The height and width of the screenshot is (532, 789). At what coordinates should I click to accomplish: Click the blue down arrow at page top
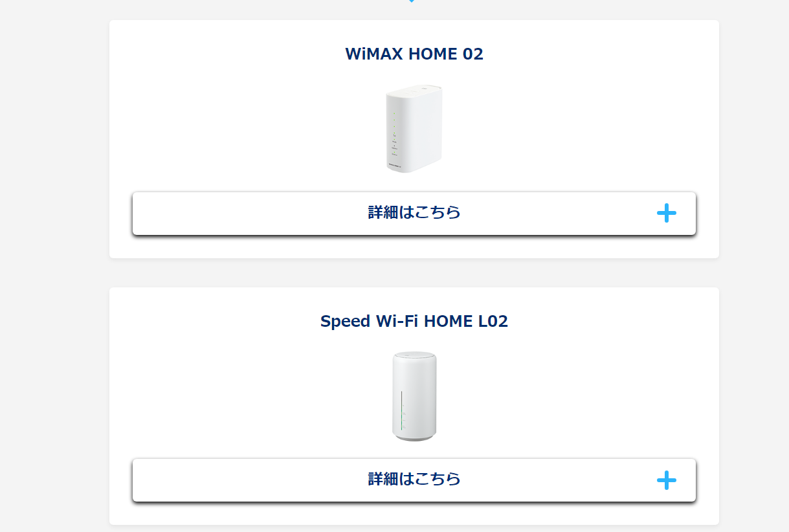pos(412,1)
